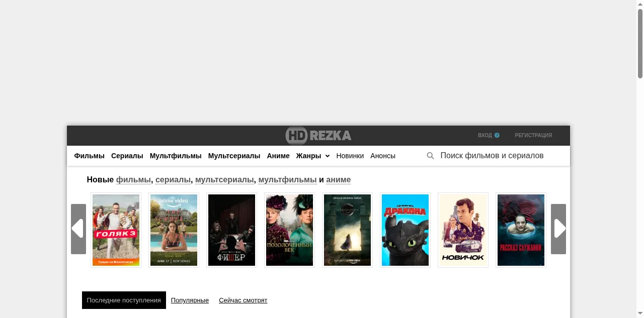644x318 pixels.
Task: Follow the 'мультфильмы' link in Новые heading
Action: [x=288, y=180]
